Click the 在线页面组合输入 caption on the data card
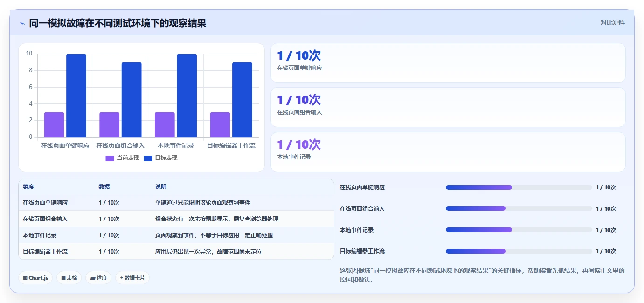The image size is (644, 303). coord(299,112)
